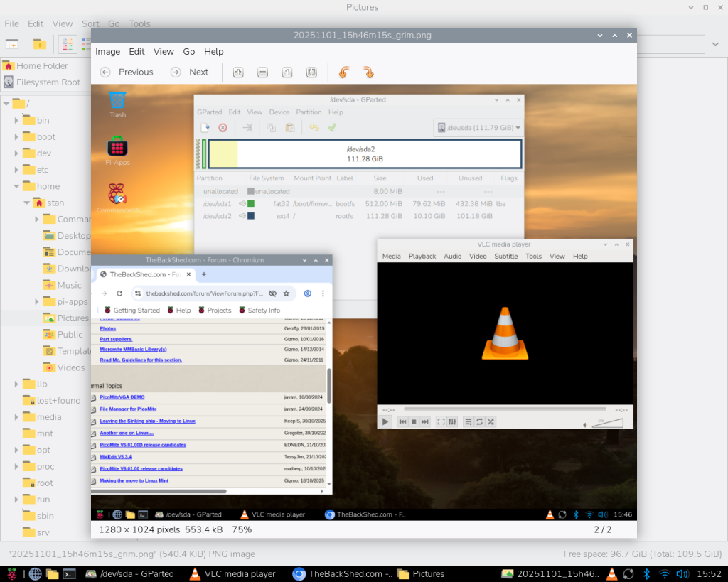This screenshot has width=728, height=582.
Task: Expand the pi-apps folder tree node
Action: 37,302
